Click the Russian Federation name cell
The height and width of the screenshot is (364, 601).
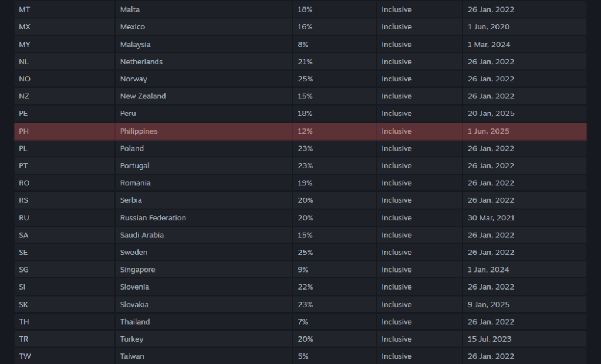(x=153, y=218)
